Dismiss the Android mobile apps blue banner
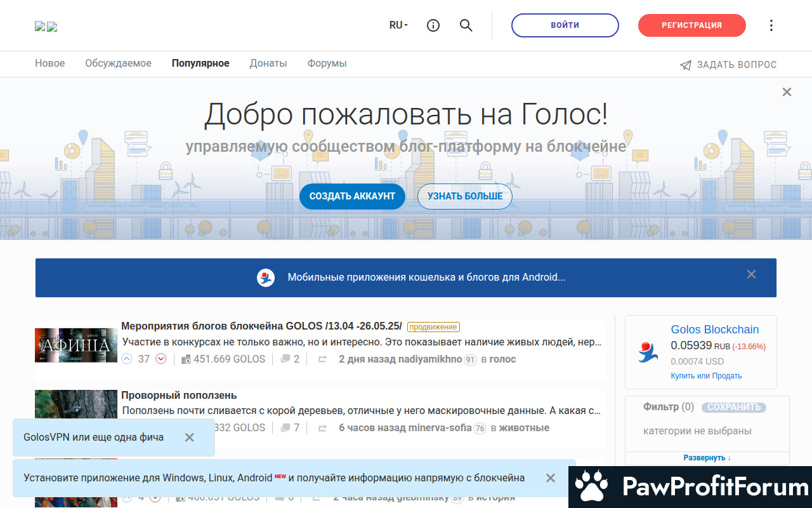This screenshot has height=508, width=812. 751,274
